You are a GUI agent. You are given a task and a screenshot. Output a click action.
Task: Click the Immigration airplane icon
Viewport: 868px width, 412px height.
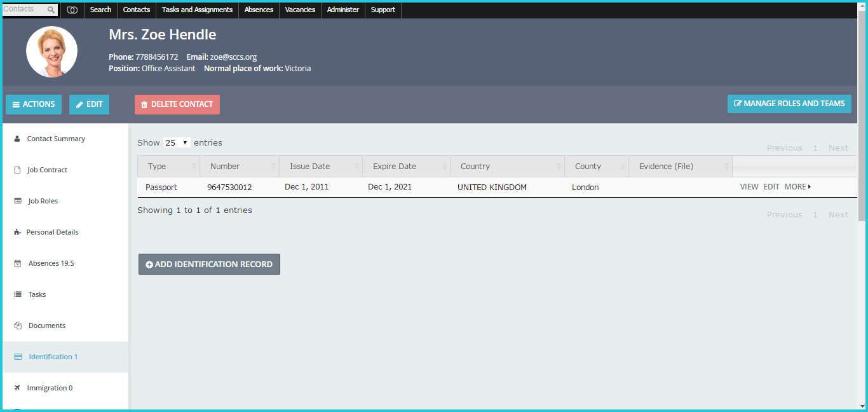(17, 388)
